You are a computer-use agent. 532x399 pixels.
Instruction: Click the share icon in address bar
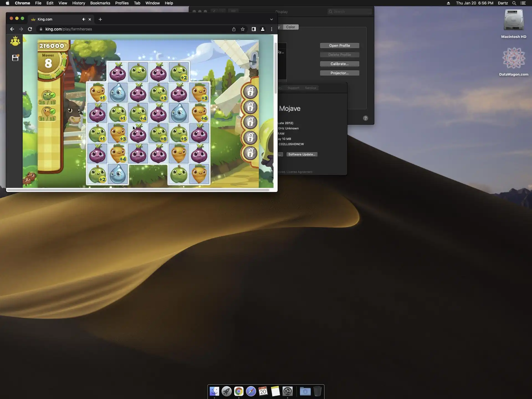click(x=234, y=29)
